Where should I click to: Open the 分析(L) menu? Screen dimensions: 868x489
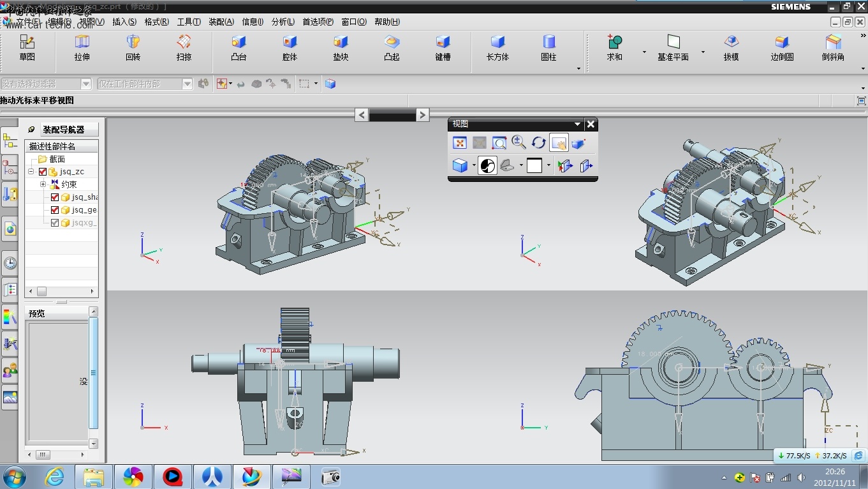tap(283, 22)
